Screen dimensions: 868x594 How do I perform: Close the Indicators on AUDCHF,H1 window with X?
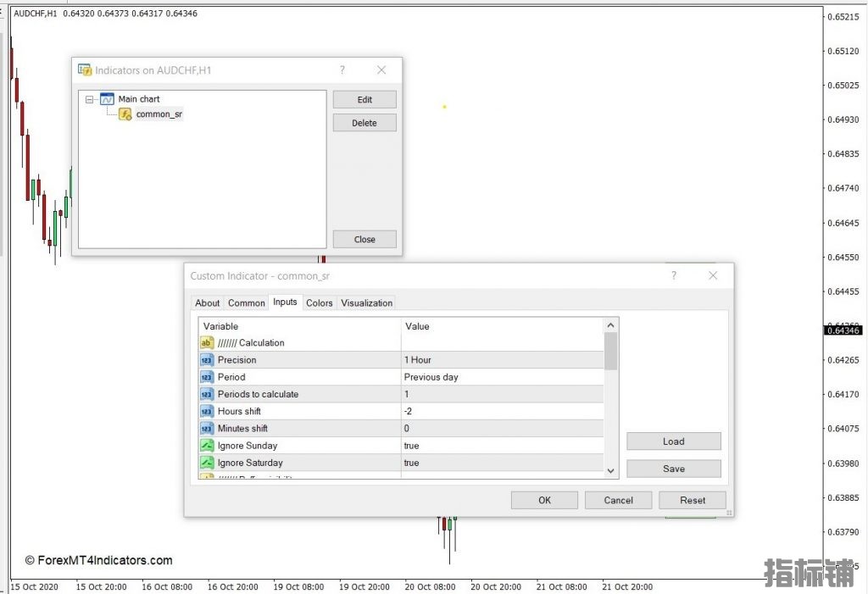(381, 69)
